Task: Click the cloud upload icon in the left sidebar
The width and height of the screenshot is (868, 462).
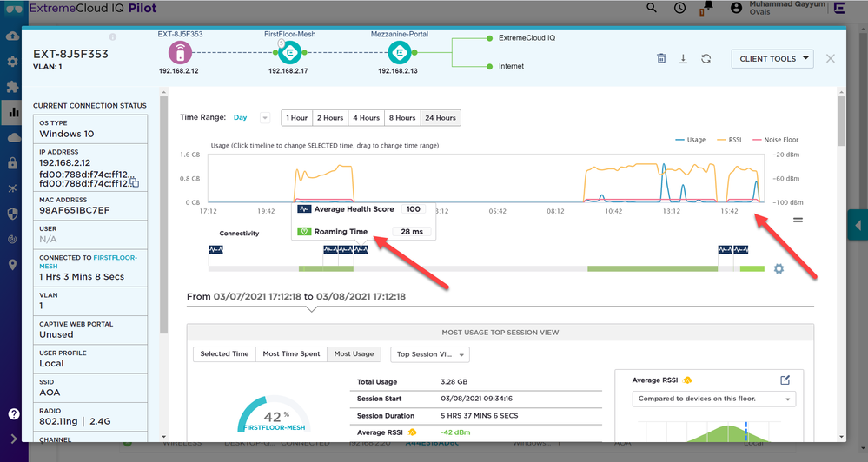Action: (13, 36)
